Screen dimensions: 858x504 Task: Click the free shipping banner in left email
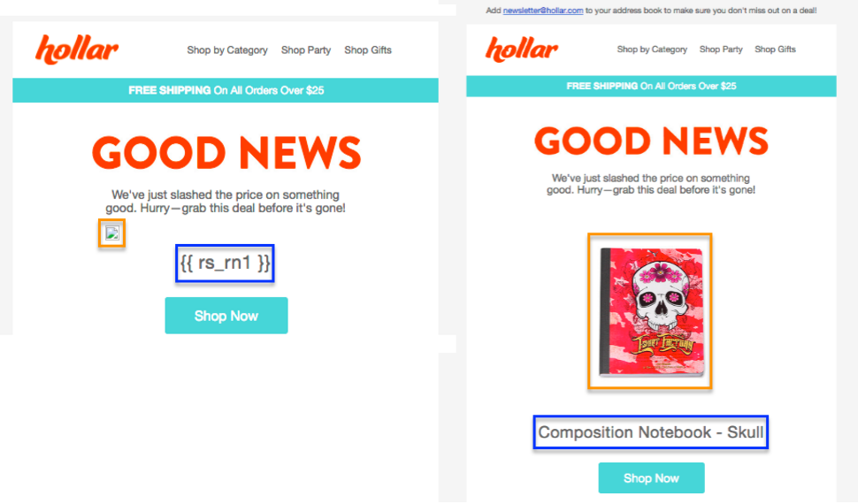click(226, 90)
